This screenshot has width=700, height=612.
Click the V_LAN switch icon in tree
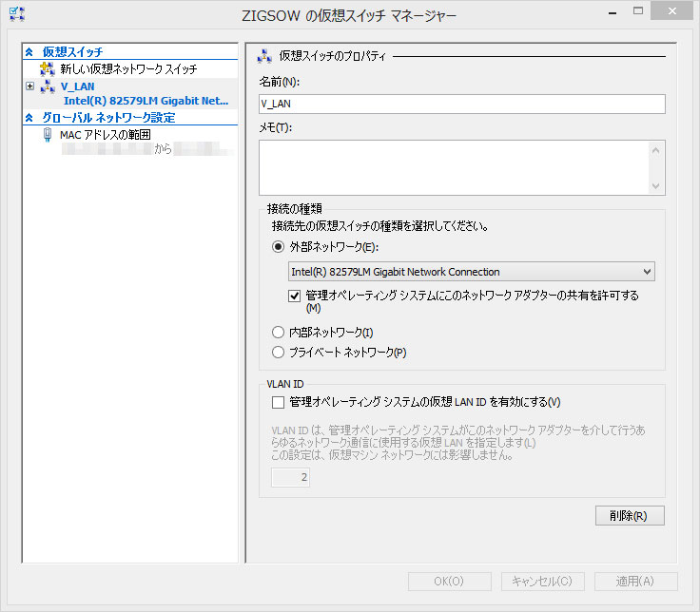48,86
